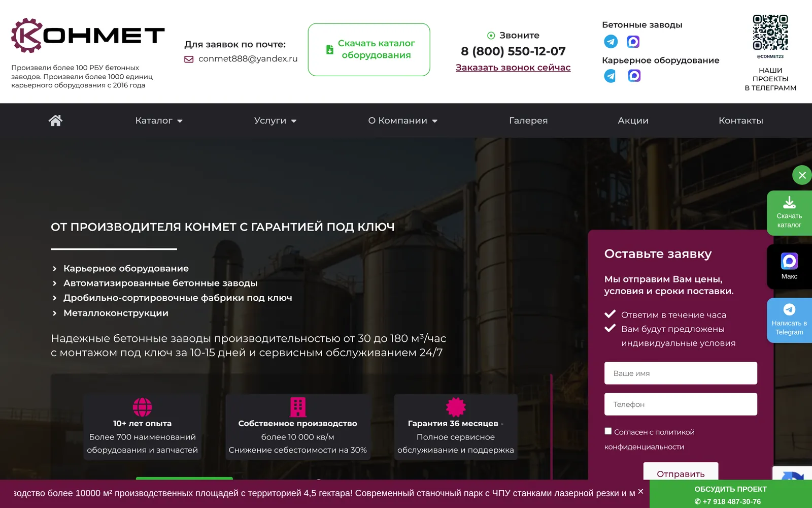Click the badge icon above Гарантия 36 месяцев
Image resolution: width=812 pixels, height=508 pixels.
456,407
